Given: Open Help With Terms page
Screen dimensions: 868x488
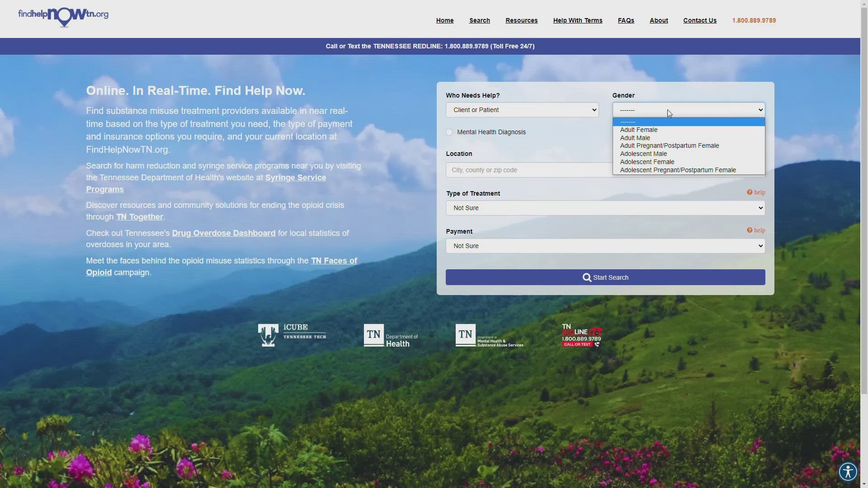Looking at the screenshot, I should click(x=578, y=20).
